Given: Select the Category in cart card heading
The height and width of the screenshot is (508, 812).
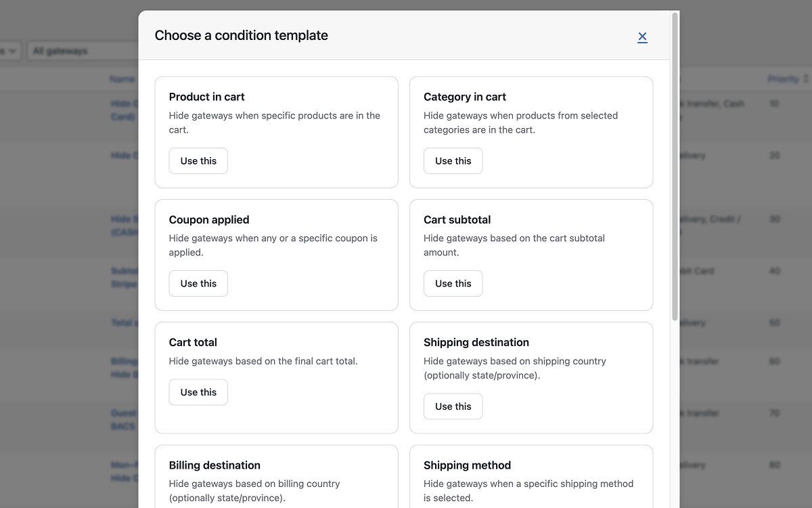Looking at the screenshot, I should tap(464, 97).
